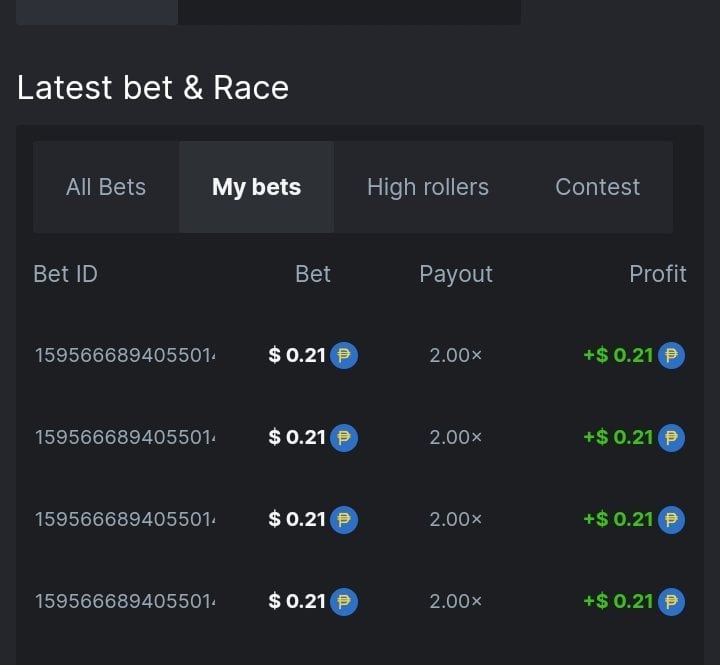Open the first bet ID in the list
The height and width of the screenshot is (665, 720).
(x=125, y=355)
